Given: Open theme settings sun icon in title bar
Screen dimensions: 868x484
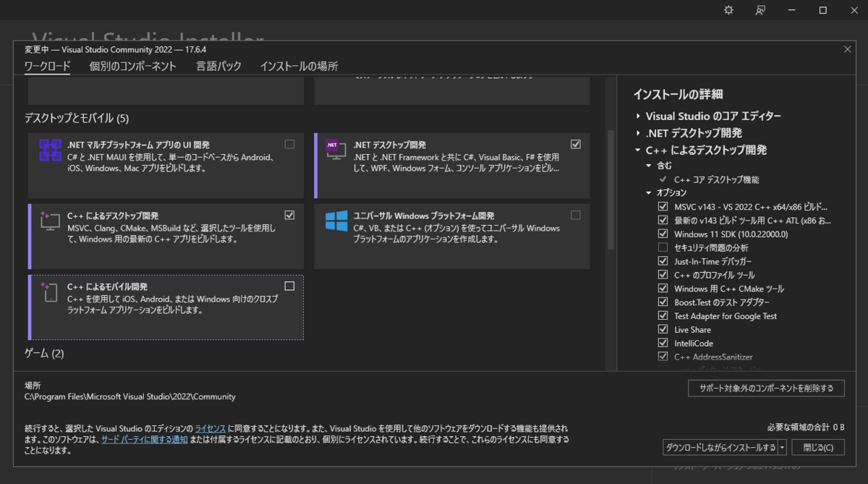Looking at the screenshot, I should (728, 10).
